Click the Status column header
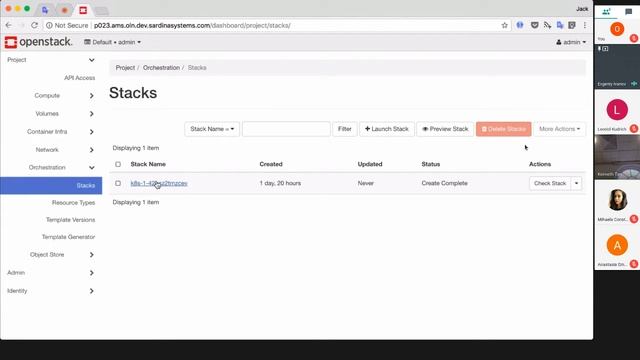 tap(431, 164)
